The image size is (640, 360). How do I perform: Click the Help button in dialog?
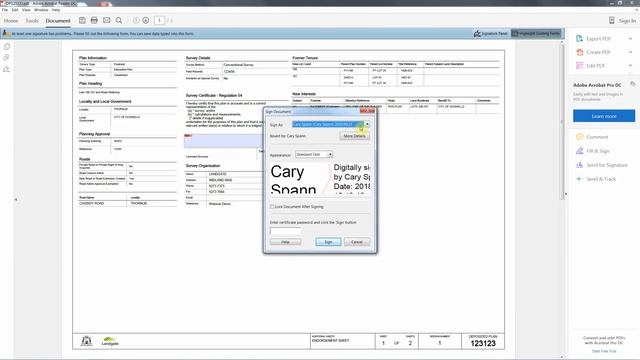tap(285, 242)
